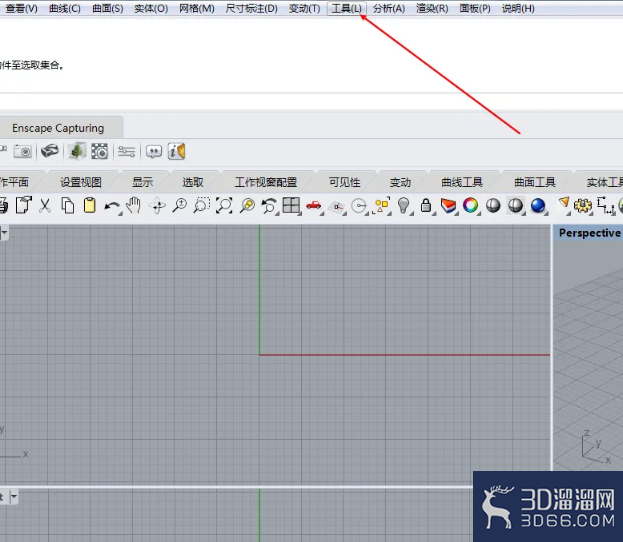
Task: Open the gear options icon
Action: click(x=583, y=205)
